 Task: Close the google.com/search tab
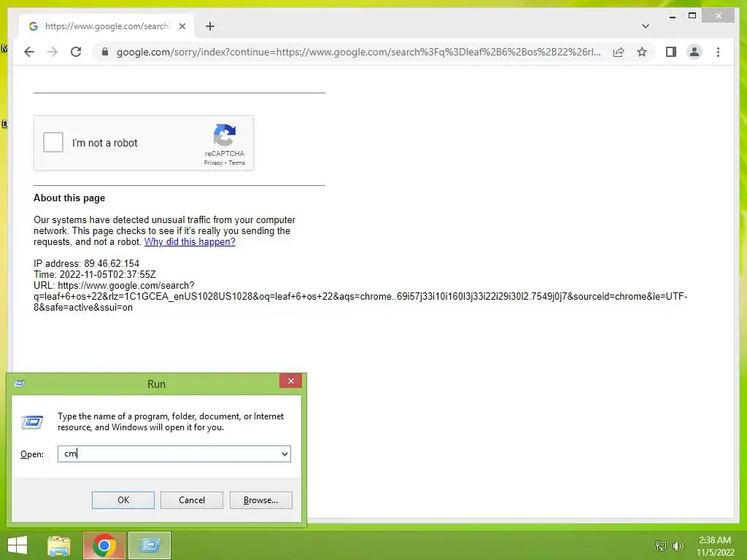[182, 26]
